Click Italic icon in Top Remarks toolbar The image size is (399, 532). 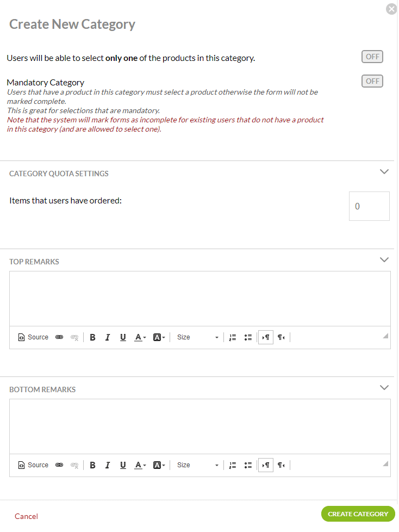(x=108, y=337)
